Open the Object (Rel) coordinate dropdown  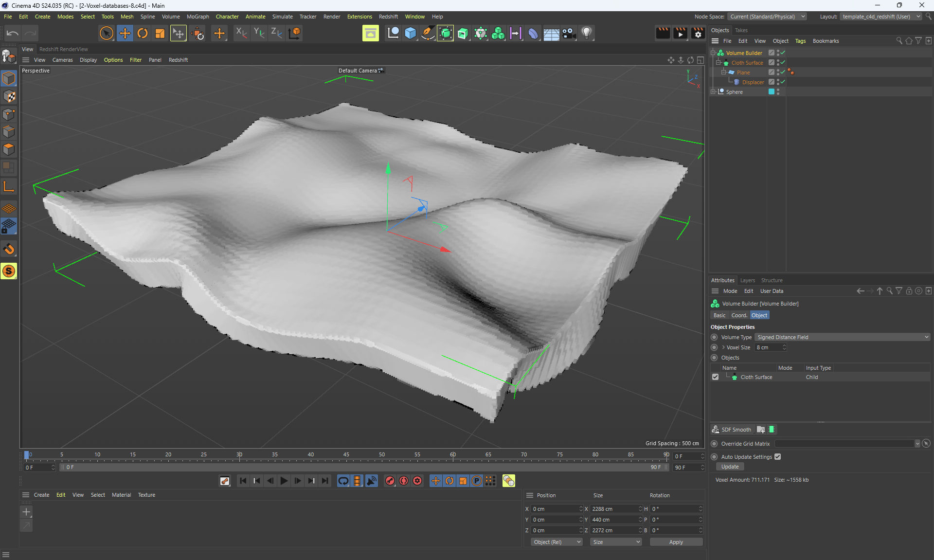pyautogui.click(x=557, y=542)
